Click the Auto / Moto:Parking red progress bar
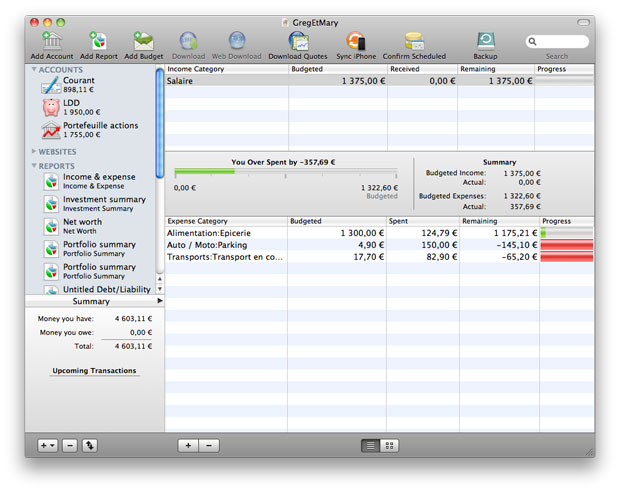Image resolution: width=620 pixels, height=492 pixels. [567, 245]
